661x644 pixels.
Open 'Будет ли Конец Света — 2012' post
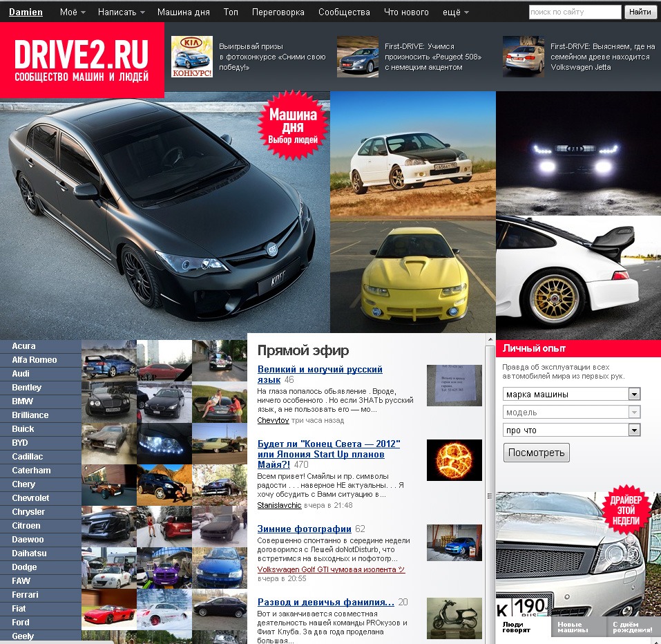point(329,454)
